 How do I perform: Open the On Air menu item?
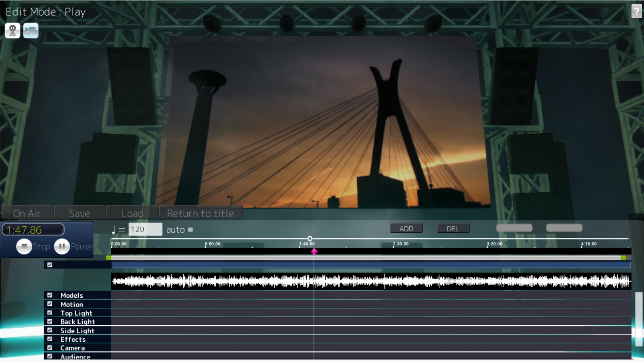[x=27, y=213]
